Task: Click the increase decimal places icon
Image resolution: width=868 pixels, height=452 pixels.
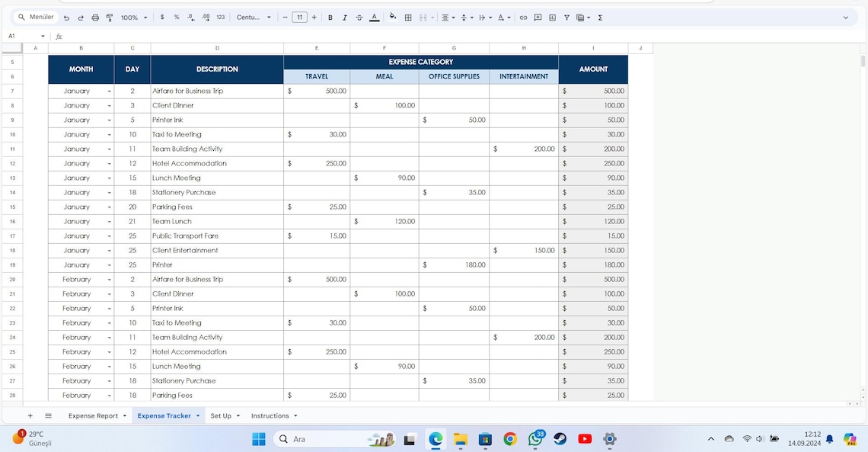Action: click(x=206, y=17)
